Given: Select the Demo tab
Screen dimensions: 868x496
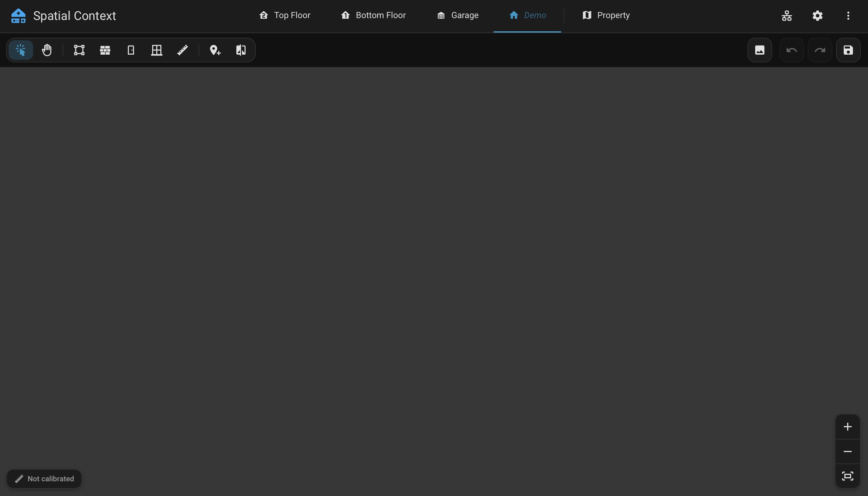Looking at the screenshot, I should (x=527, y=16).
